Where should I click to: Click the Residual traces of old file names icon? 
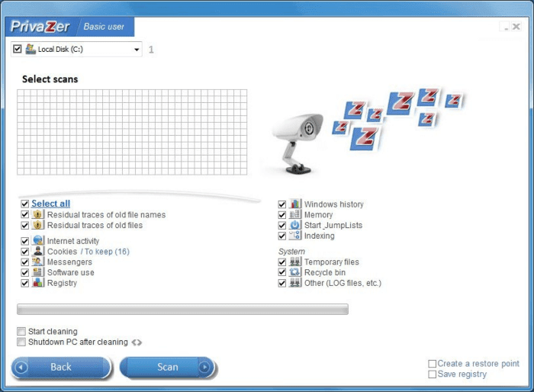(37, 214)
